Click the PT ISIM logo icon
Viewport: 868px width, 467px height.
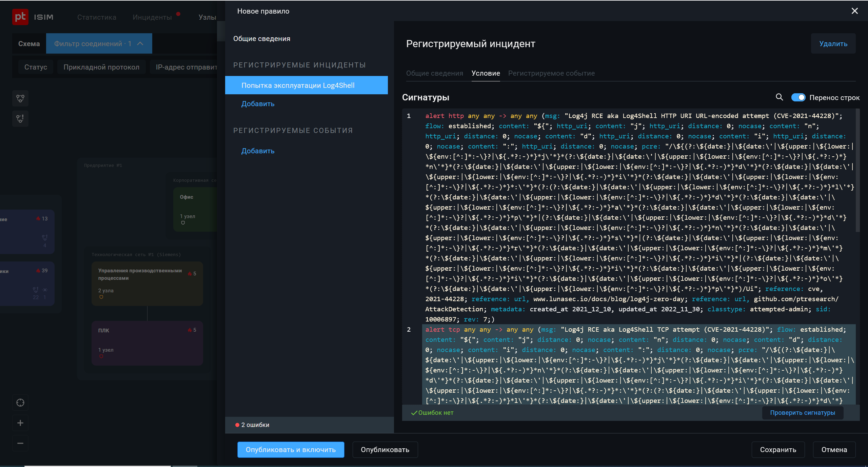click(20, 17)
